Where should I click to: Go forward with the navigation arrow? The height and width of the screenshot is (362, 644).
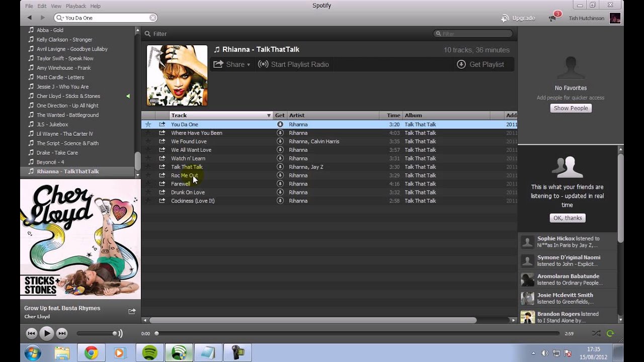point(43,18)
